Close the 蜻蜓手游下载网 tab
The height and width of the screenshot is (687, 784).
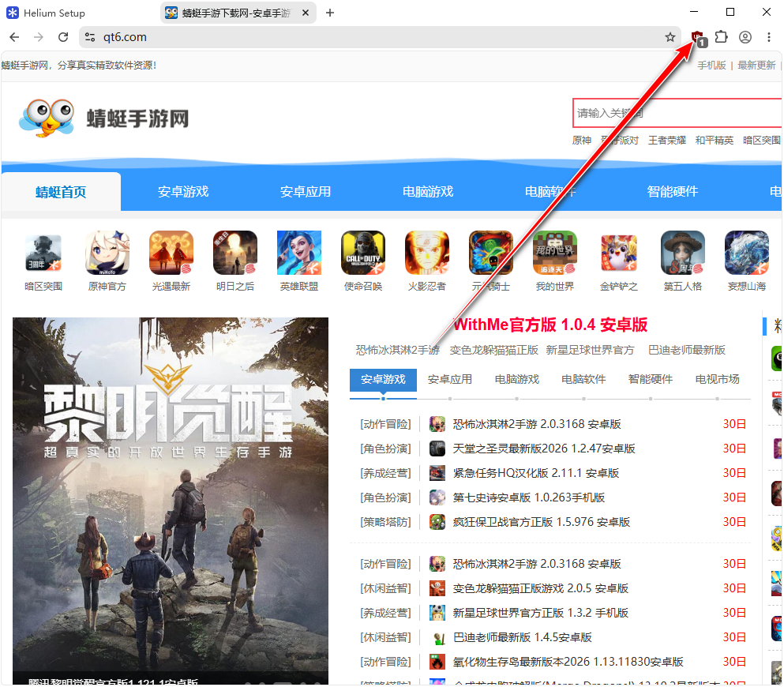[x=305, y=13]
